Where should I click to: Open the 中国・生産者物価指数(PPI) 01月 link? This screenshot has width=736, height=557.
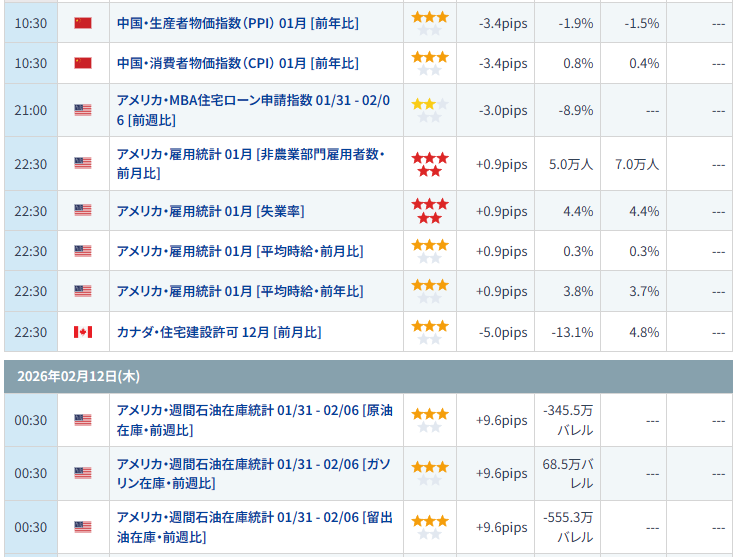237,22
